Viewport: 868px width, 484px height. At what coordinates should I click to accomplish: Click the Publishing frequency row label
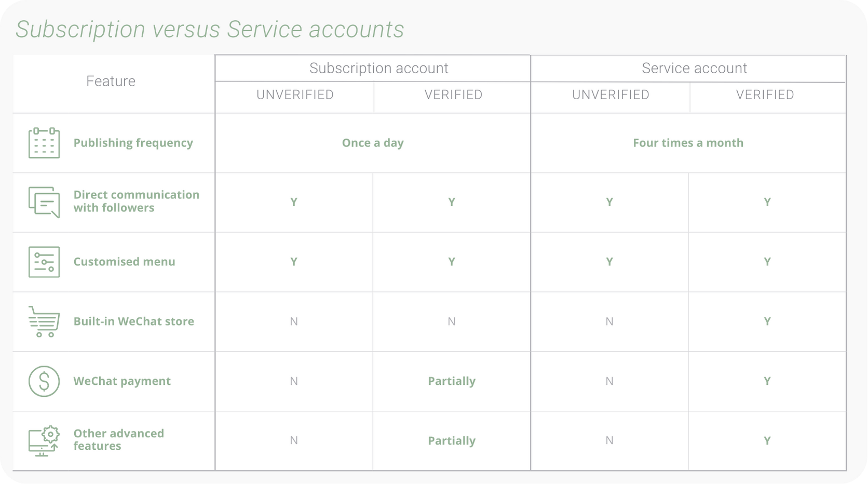click(133, 143)
